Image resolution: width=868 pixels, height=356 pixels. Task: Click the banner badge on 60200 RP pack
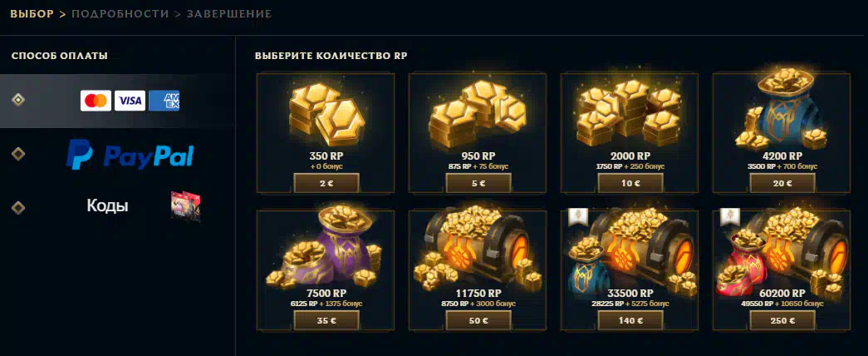click(729, 217)
